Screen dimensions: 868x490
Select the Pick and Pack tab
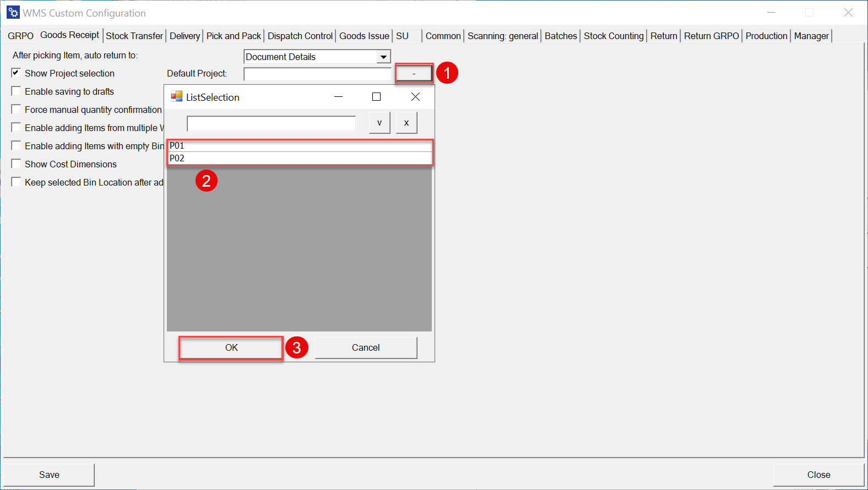pyautogui.click(x=234, y=36)
